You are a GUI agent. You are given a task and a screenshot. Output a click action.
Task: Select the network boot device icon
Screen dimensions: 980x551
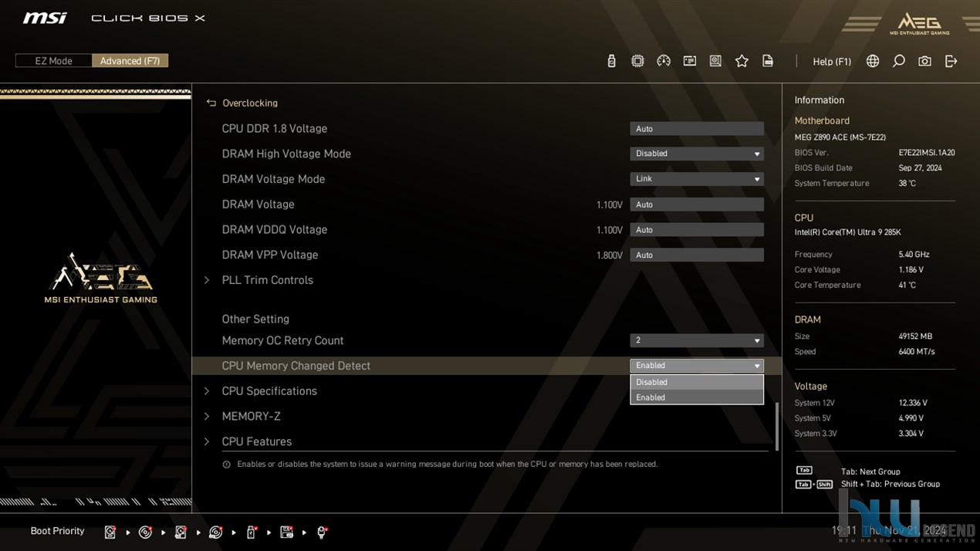point(322,532)
